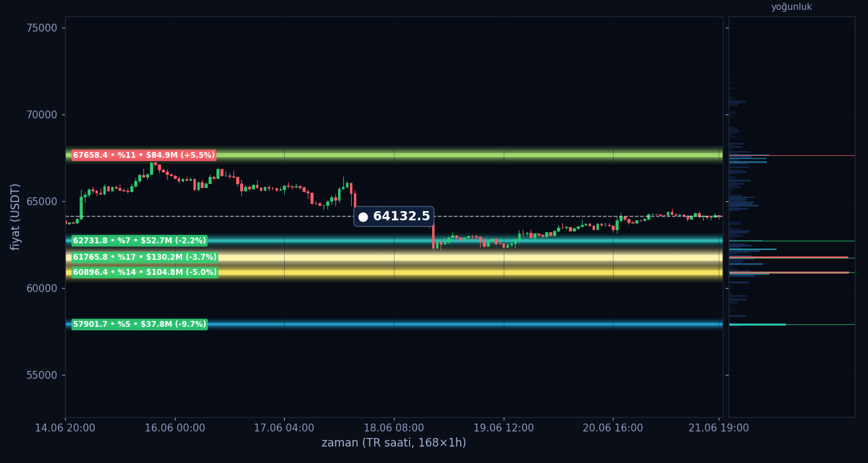The image size is (868, 463).
Task: Click the 20.06 16:00 time label
Action: (x=613, y=428)
